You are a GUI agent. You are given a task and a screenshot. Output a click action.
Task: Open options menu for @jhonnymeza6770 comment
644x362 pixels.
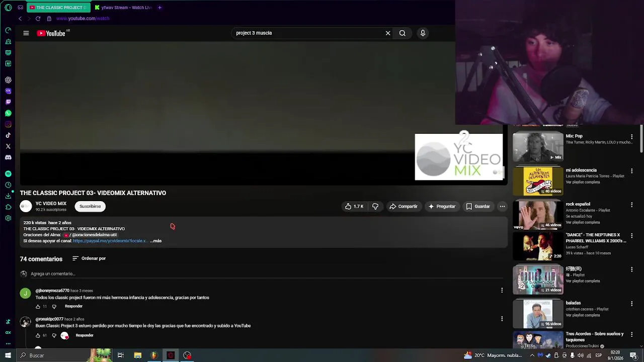502,290
